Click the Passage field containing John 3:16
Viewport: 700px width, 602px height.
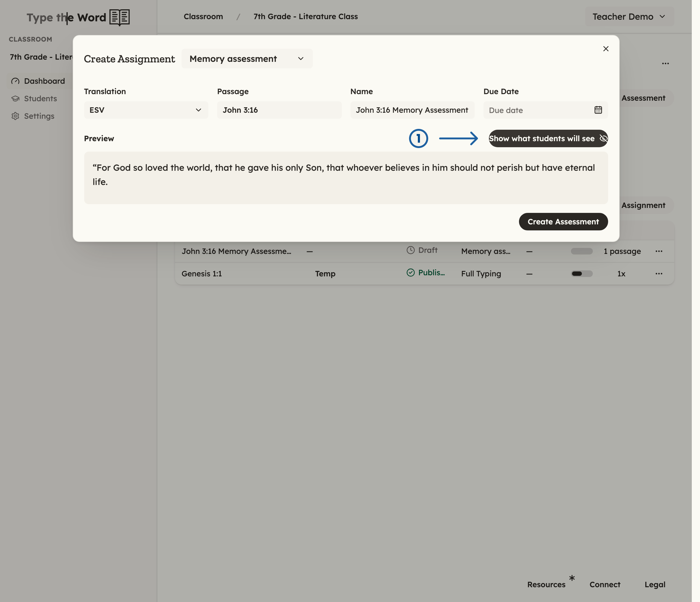[x=279, y=110]
